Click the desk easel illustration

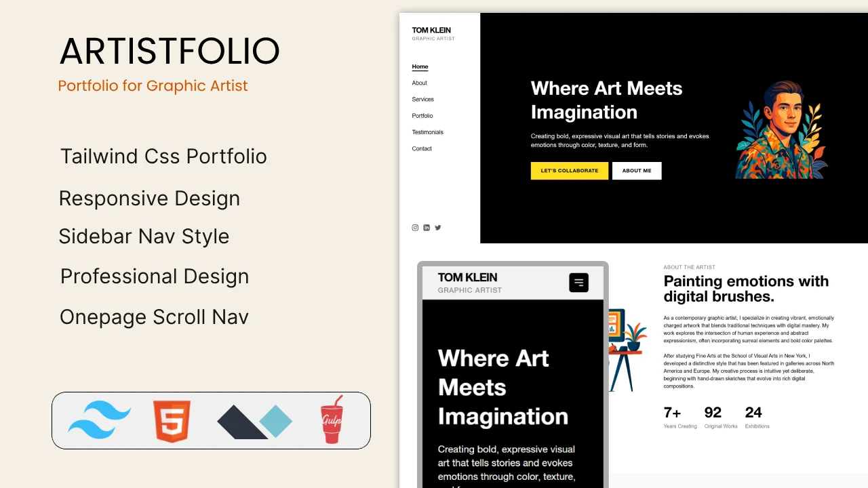(x=625, y=350)
